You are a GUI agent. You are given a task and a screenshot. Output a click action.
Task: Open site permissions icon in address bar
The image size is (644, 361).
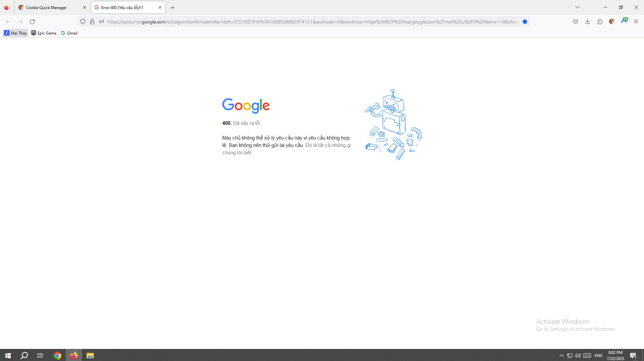click(102, 22)
